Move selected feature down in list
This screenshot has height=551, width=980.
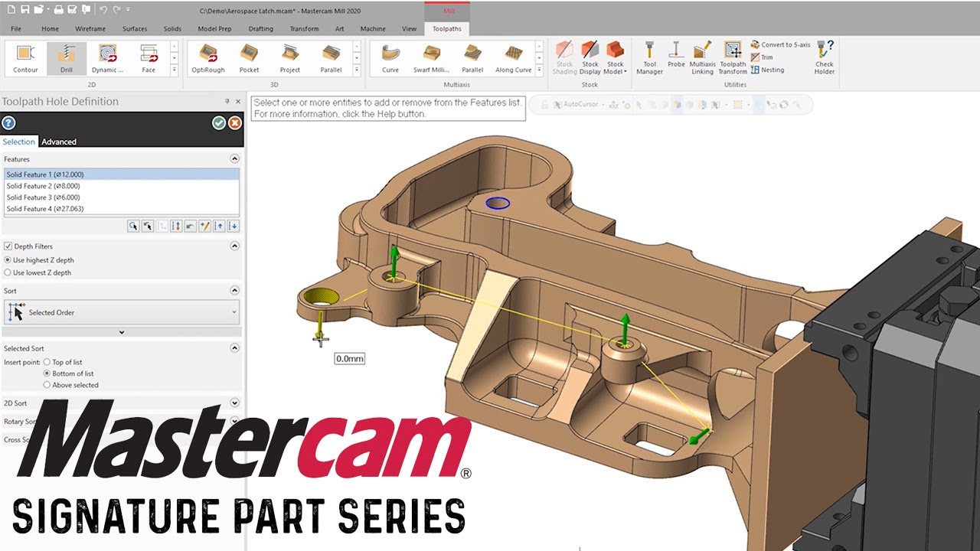coord(234,226)
